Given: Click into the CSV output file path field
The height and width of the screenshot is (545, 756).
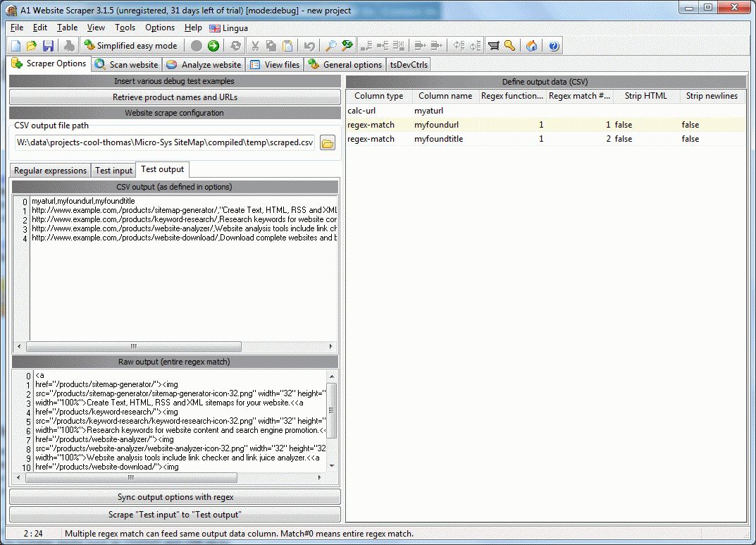Looking at the screenshot, I should point(165,142).
